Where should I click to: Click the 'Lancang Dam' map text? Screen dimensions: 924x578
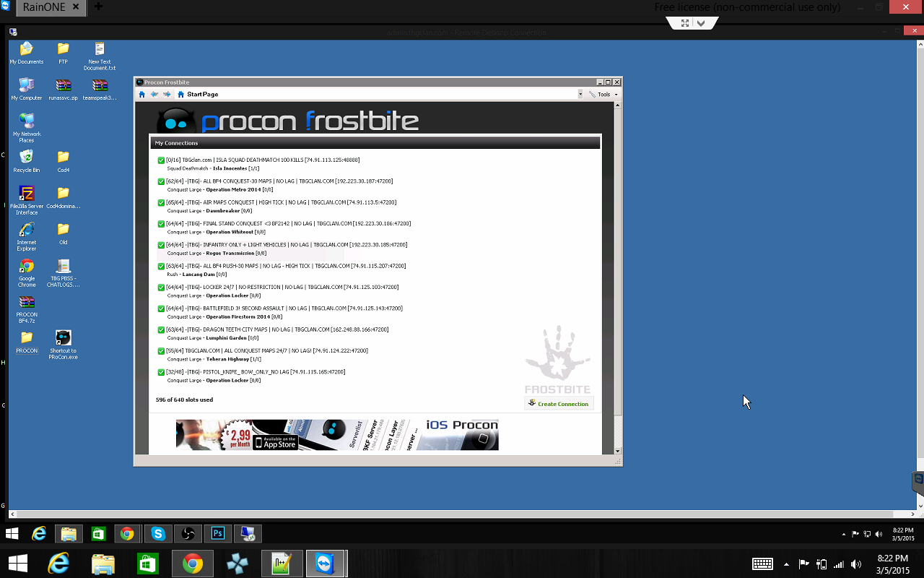197,275
